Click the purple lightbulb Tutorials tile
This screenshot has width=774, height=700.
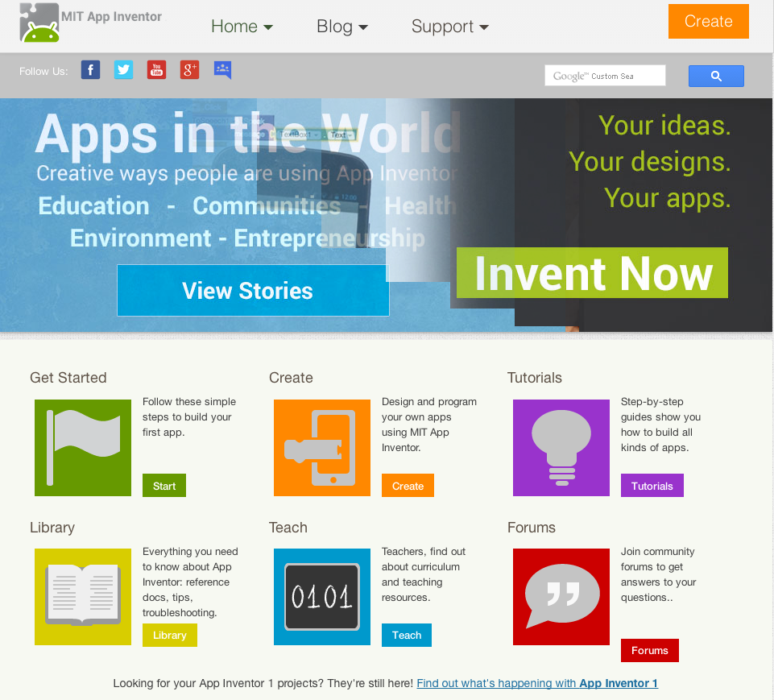(561, 448)
